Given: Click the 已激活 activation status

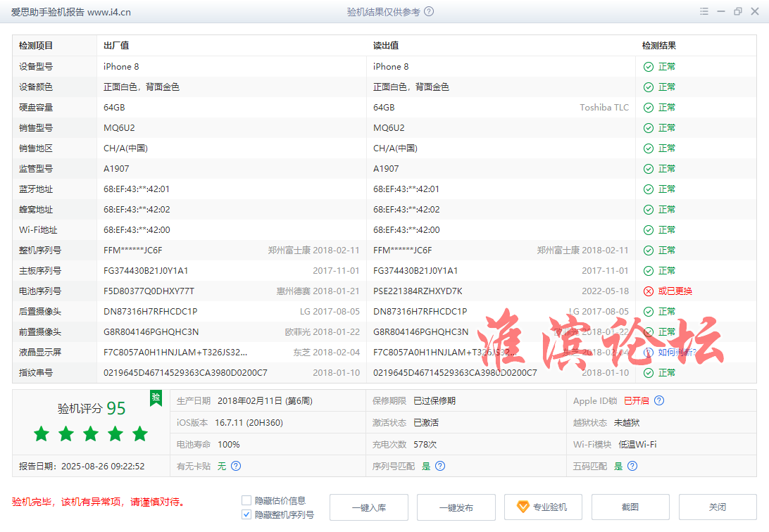Looking at the screenshot, I should 426,423.
